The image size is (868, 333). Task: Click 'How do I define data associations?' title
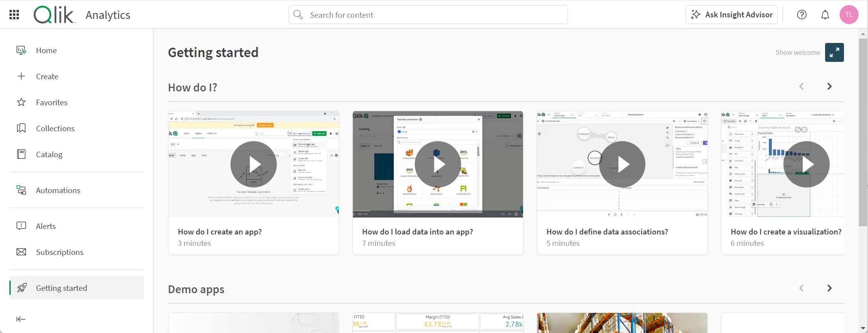[607, 232]
